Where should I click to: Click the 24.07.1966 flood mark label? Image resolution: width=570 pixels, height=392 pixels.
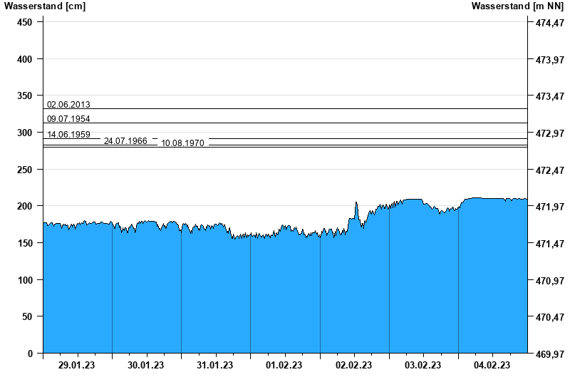coord(125,141)
